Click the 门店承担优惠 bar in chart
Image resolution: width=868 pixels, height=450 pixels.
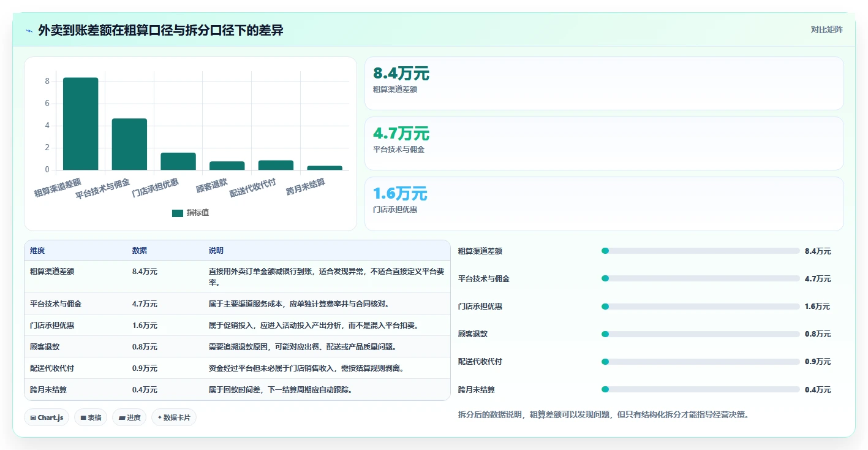(x=178, y=161)
